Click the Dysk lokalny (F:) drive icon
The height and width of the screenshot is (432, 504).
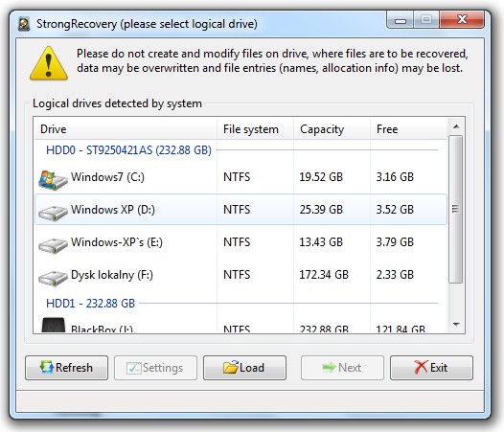pos(53,278)
